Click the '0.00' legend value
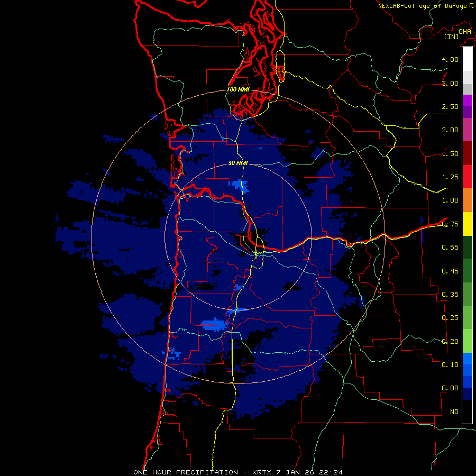 point(450,388)
